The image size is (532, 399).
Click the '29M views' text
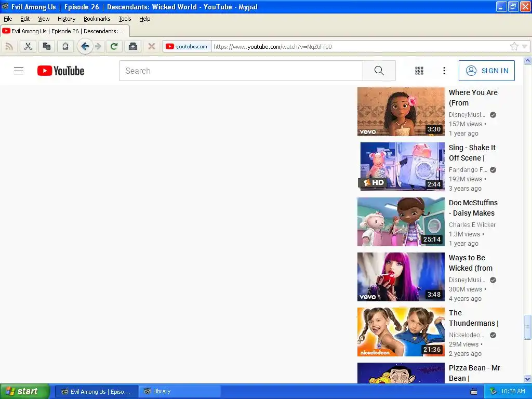point(463,344)
